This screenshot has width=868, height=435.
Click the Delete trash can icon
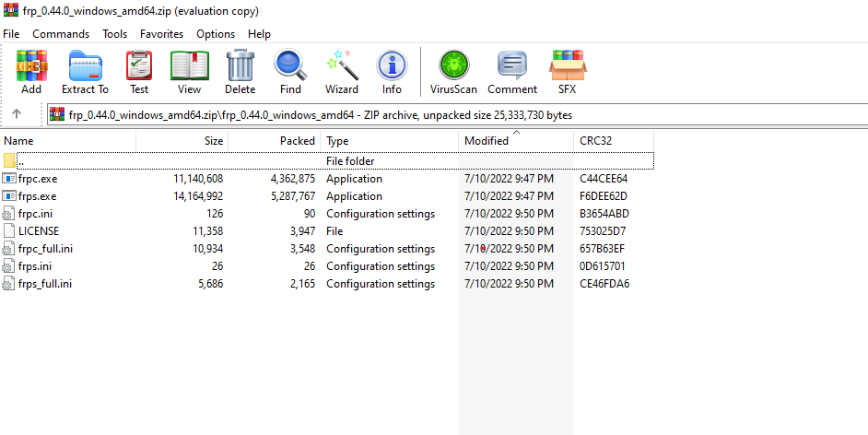pos(240,65)
